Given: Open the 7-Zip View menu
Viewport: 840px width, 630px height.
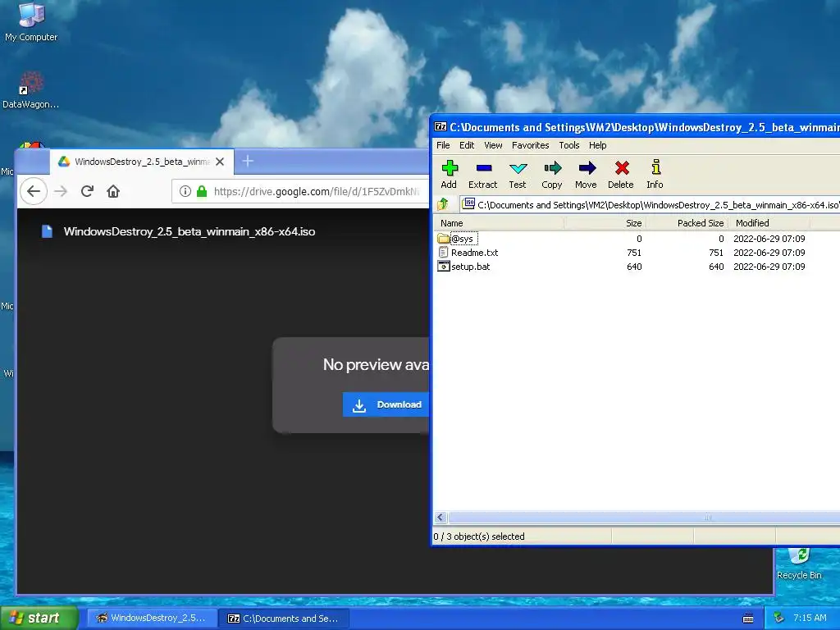Looking at the screenshot, I should coord(493,145).
